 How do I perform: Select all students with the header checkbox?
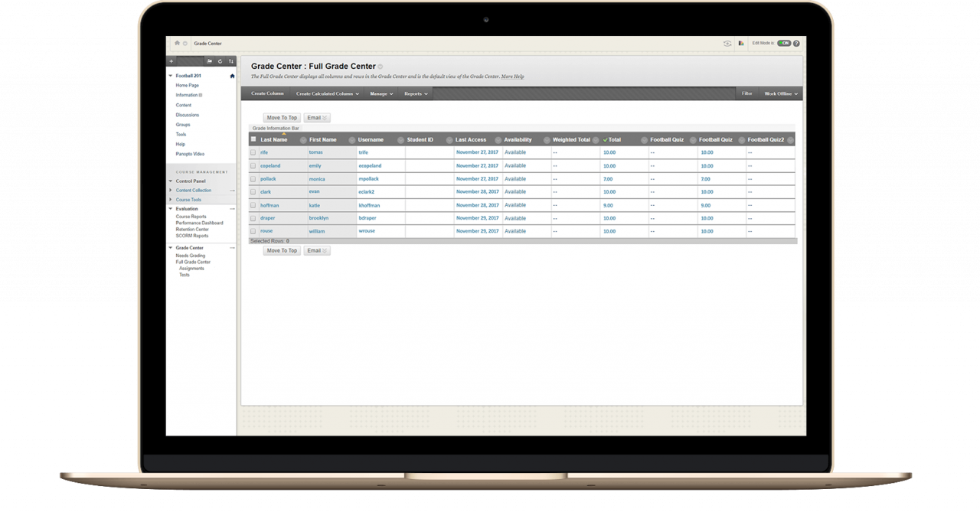click(x=253, y=139)
